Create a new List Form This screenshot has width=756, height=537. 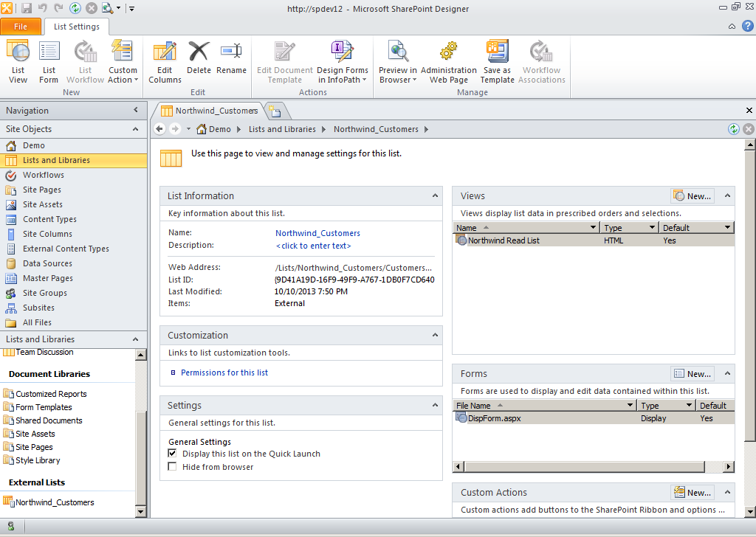[49, 62]
